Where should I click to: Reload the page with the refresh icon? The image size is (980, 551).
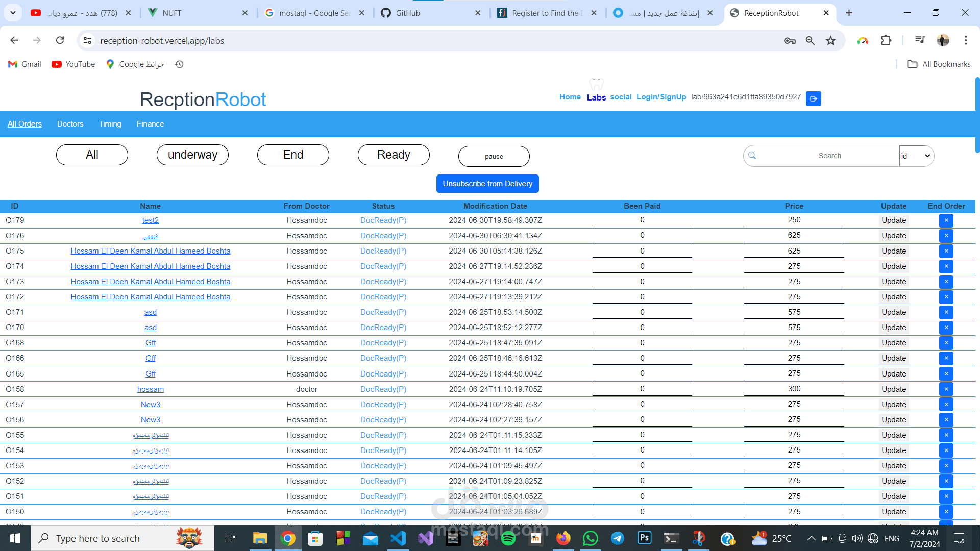click(60, 40)
